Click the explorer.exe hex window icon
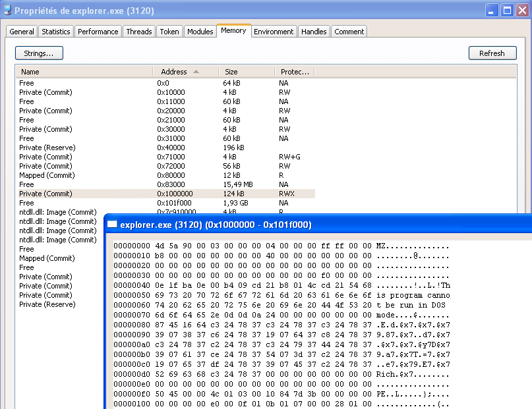The height and width of the screenshot is (409, 532). [113, 225]
